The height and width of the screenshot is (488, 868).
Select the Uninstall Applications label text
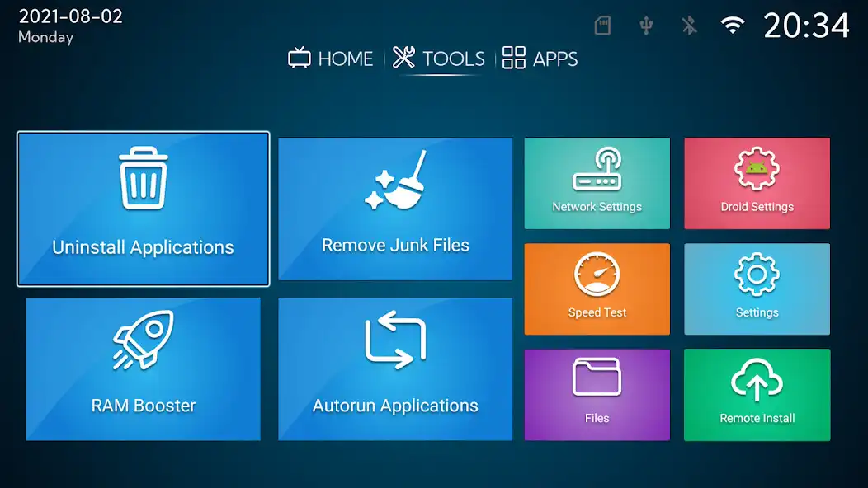pos(143,246)
